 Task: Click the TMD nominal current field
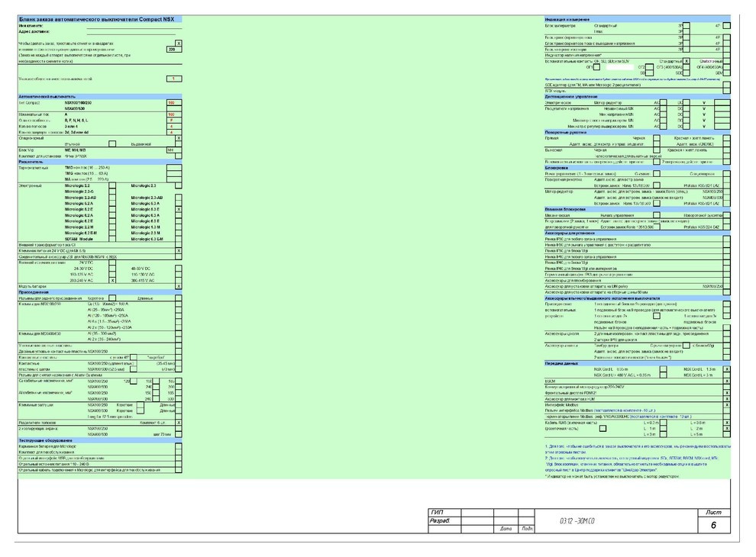click(173, 168)
